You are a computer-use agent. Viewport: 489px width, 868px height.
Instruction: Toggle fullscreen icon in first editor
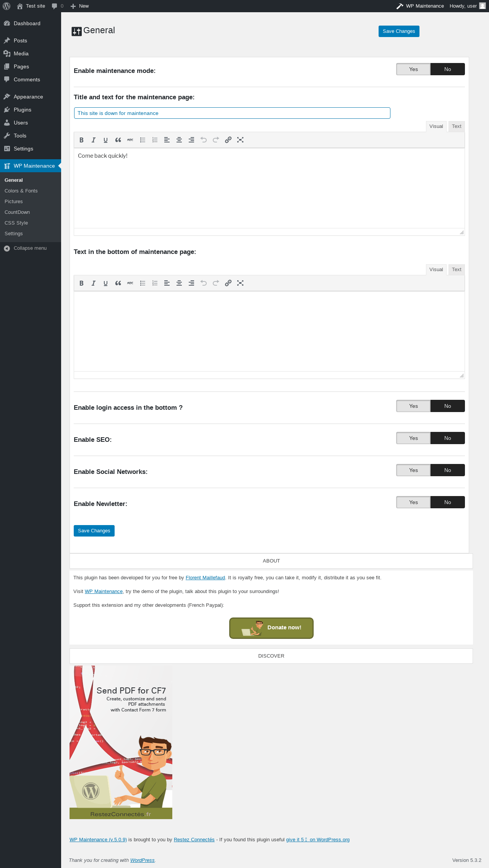pos(240,140)
